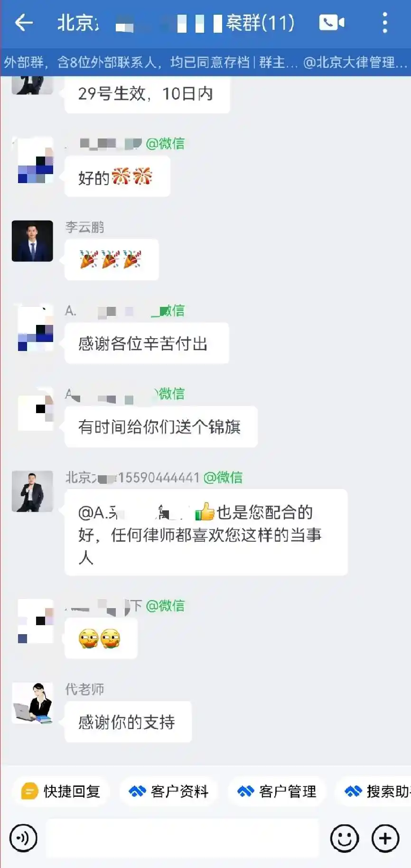
Task: Tap the external group notice banner
Action: [x=205, y=62]
